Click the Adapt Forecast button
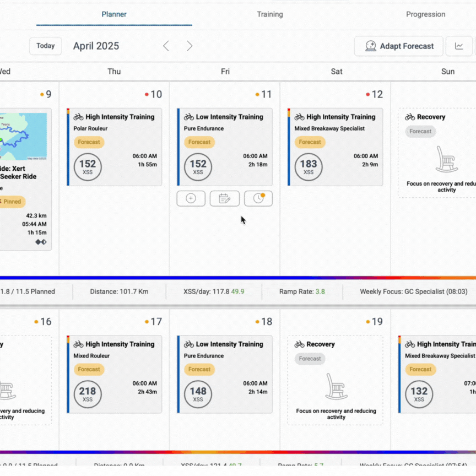Screen dimensions: 476x476 point(398,46)
